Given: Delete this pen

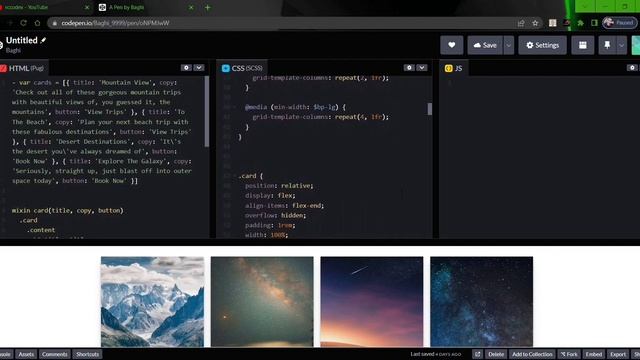Looking at the screenshot, I should (496, 354).
